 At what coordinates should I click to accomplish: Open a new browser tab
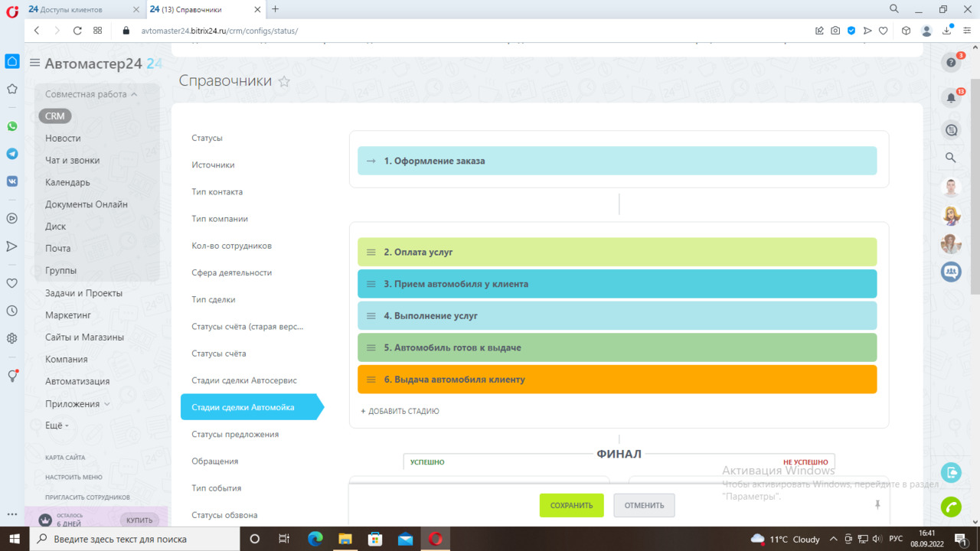tap(276, 9)
